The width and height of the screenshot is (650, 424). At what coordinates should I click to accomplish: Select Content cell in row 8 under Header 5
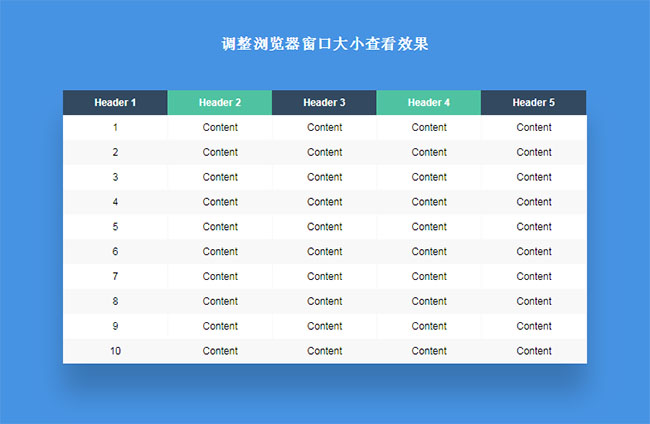pyautogui.click(x=533, y=301)
